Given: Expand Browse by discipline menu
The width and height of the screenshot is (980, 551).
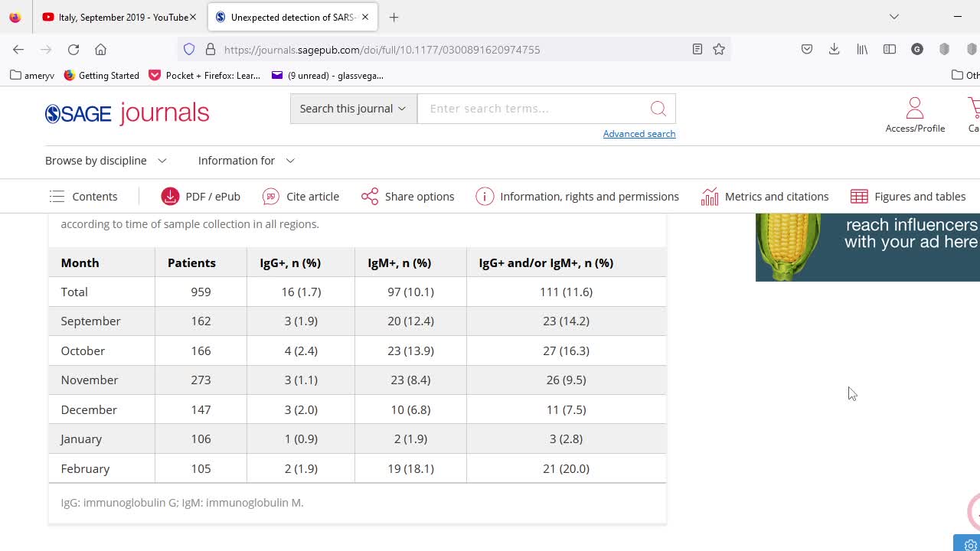Looking at the screenshot, I should click(x=106, y=161).
